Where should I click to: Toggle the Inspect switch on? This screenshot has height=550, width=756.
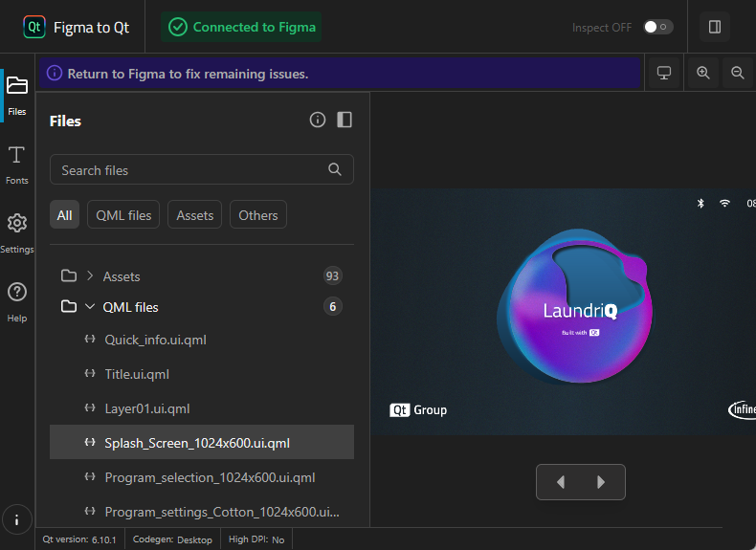tap(657, 27)
